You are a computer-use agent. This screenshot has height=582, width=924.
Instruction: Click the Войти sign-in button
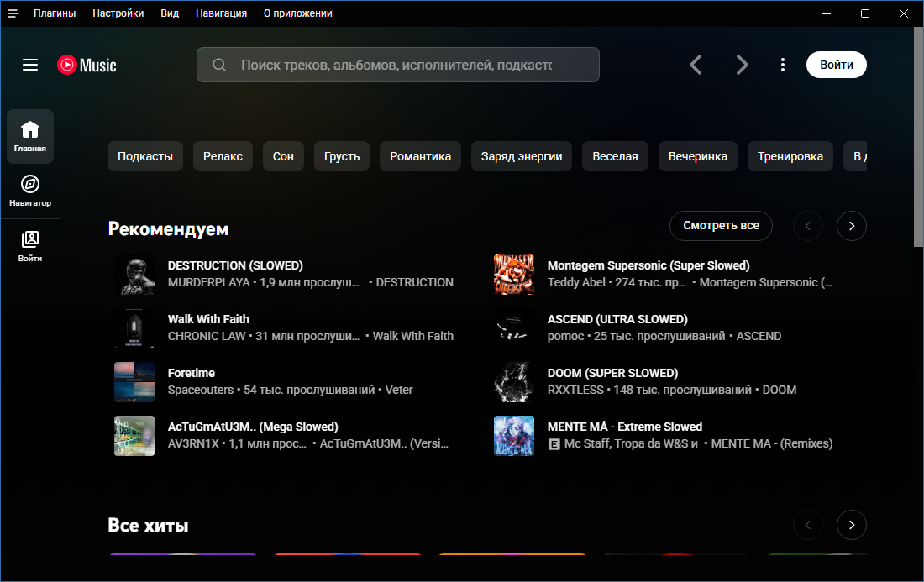click(836, 65)
